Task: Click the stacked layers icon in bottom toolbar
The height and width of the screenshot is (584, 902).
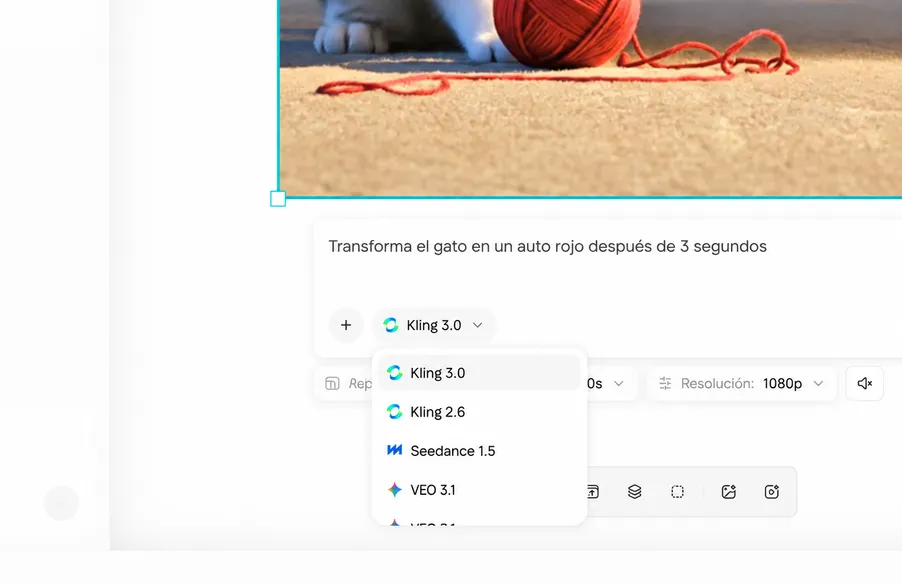Action: coord(635,492)
